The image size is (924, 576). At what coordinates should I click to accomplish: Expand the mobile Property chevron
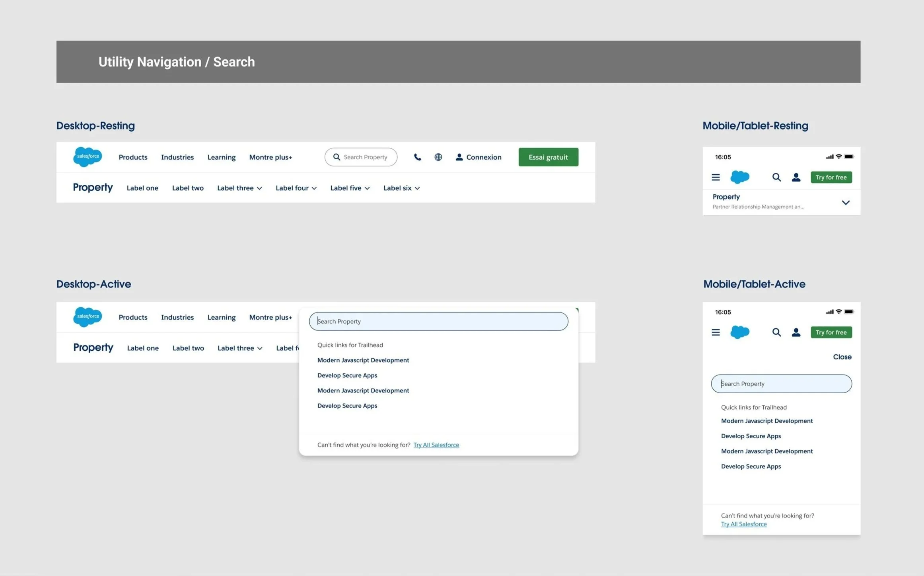point(846,203)
